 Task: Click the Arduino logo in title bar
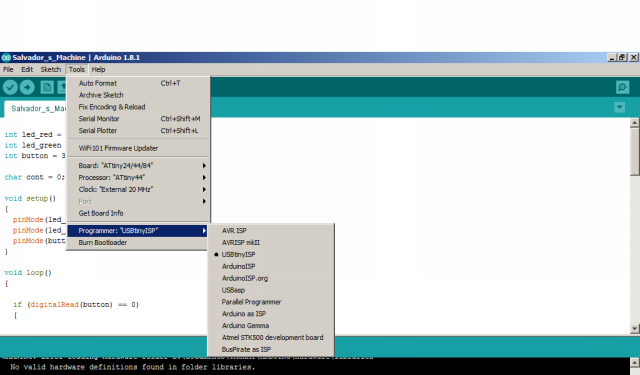pyautogui.click(x=6, y=58)
